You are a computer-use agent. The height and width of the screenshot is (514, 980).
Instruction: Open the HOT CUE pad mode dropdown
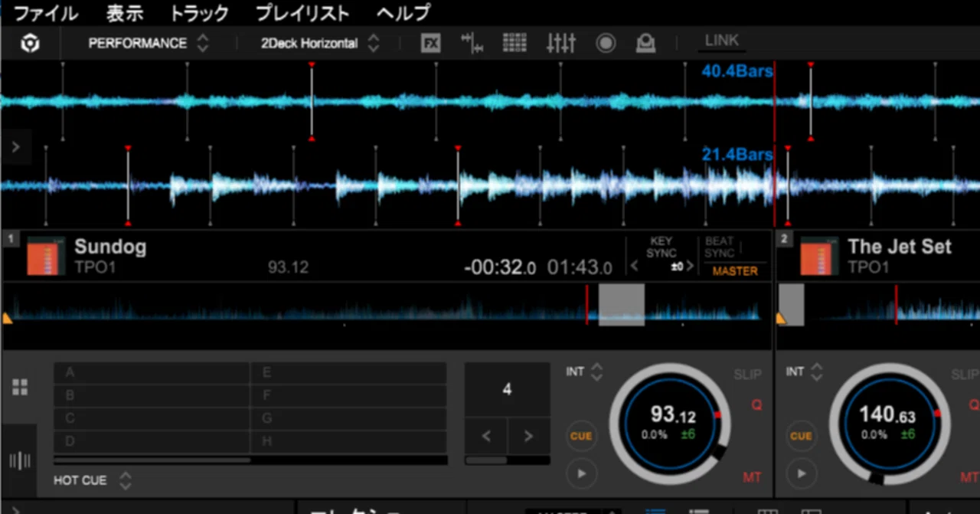point(93,480)
